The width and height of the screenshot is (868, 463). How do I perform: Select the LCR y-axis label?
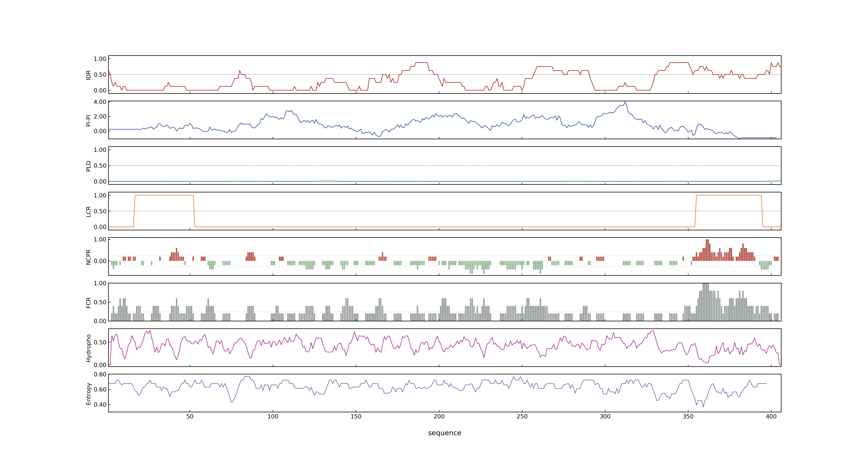click(89, 211)
